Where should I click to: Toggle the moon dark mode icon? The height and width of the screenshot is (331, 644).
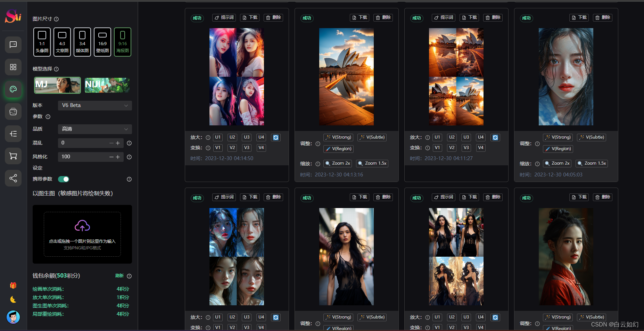coord(13,299)
